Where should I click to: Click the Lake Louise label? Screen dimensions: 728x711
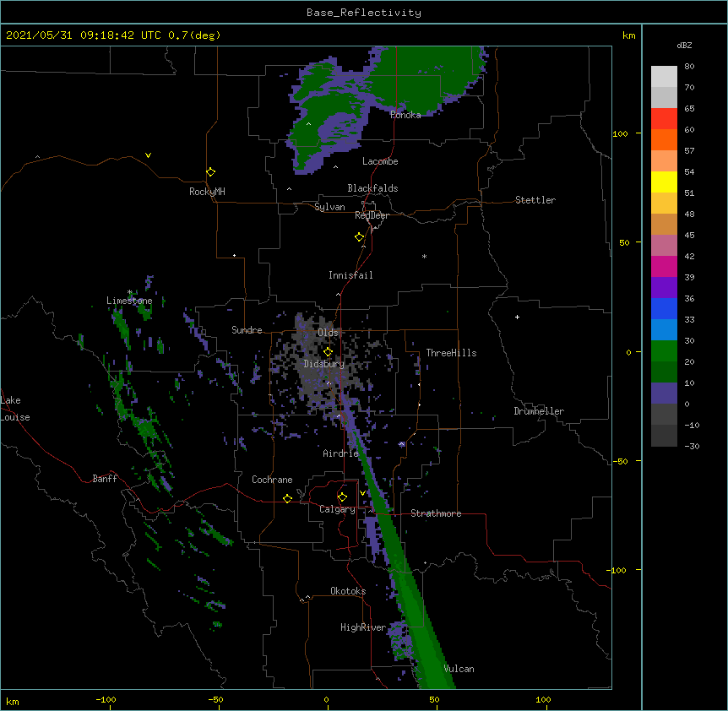pyautogui.click(x=15, y=409)
